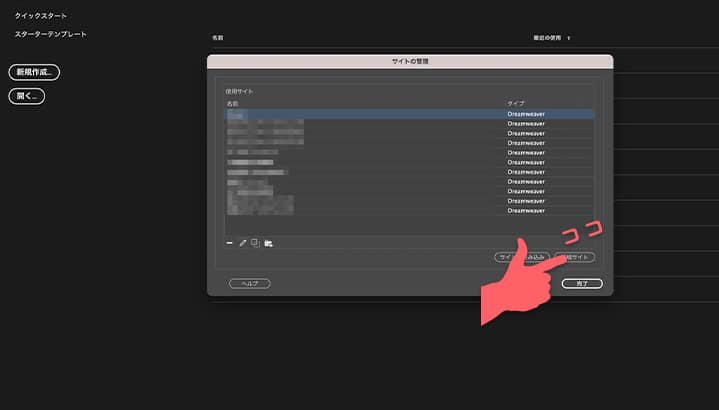Image resolution: width=719 pixels, height=410 pixels.
Task: Open help with the ヘルプ button
Action: pos(249,284)
